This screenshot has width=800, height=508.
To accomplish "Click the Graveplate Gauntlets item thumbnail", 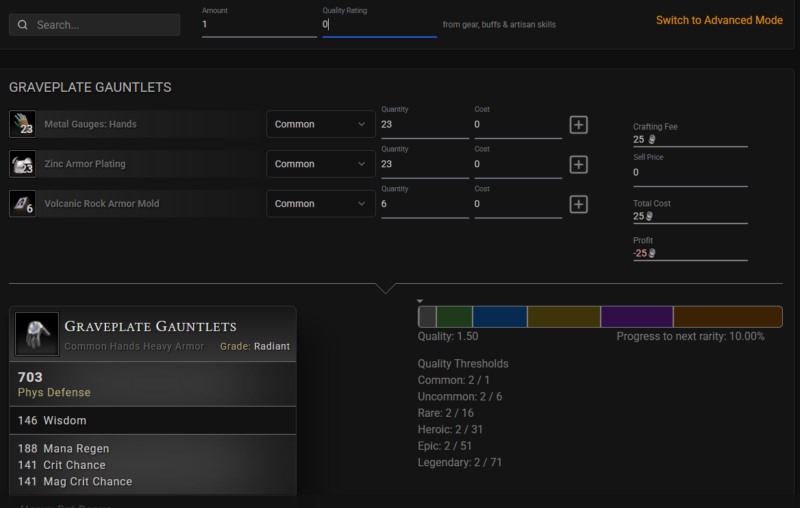I will click(37, 334).
